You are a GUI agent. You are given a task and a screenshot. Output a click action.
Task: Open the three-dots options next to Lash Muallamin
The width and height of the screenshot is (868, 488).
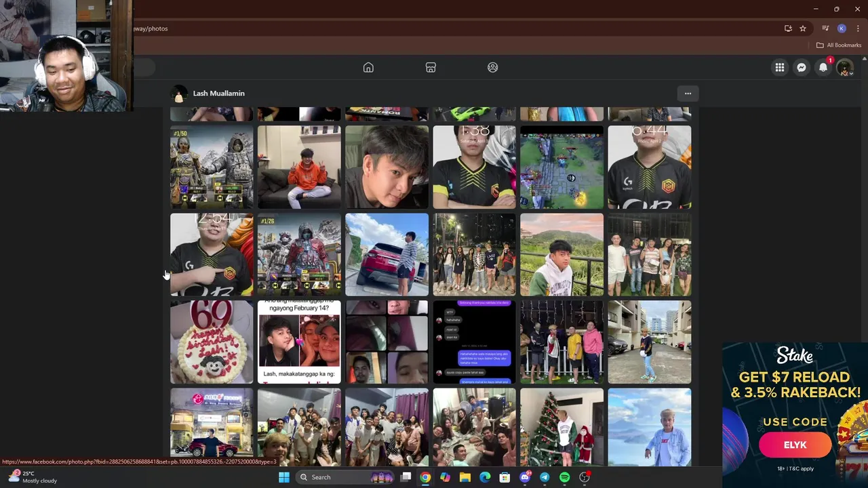tap(688, 94)
